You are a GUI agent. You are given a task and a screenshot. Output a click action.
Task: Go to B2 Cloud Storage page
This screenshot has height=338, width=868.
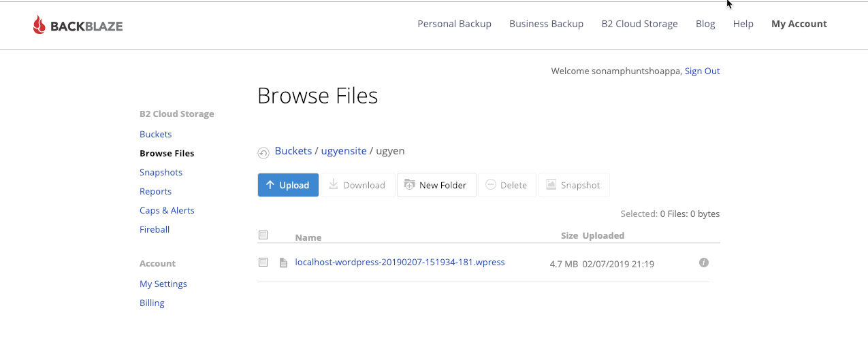point(639,24)
